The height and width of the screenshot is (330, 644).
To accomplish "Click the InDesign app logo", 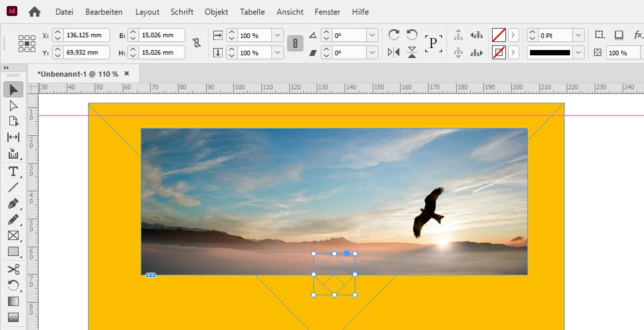I will click(12, 11).
